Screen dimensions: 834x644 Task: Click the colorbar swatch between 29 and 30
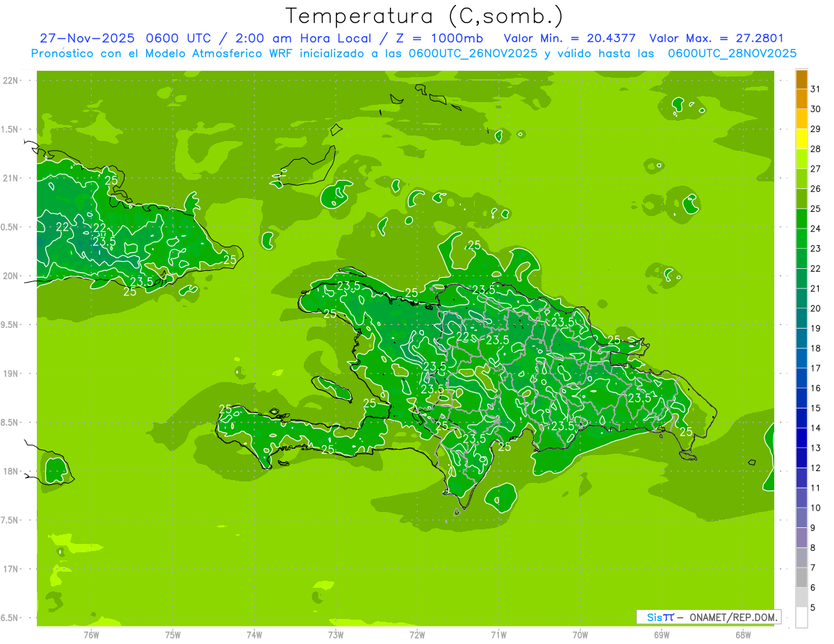tap(801, 119)
